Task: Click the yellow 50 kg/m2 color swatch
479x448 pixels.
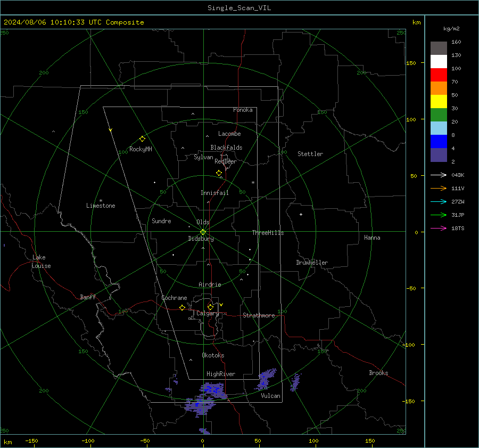Action: click(439, 102)
